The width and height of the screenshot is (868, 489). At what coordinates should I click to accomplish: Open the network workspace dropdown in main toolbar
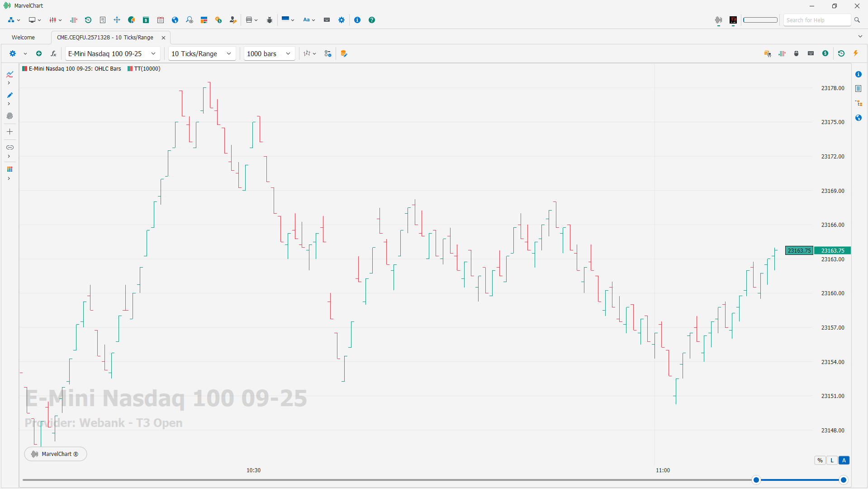click(x=14, y=20)
